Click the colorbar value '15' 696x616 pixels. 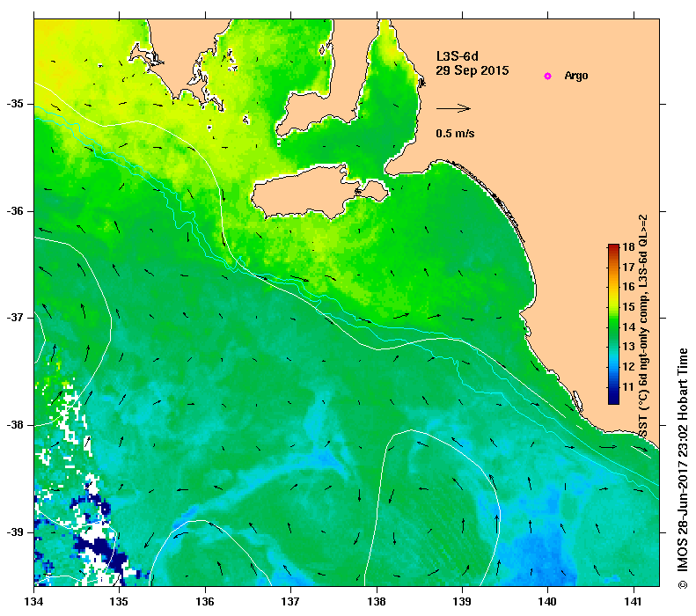point(628,306)
